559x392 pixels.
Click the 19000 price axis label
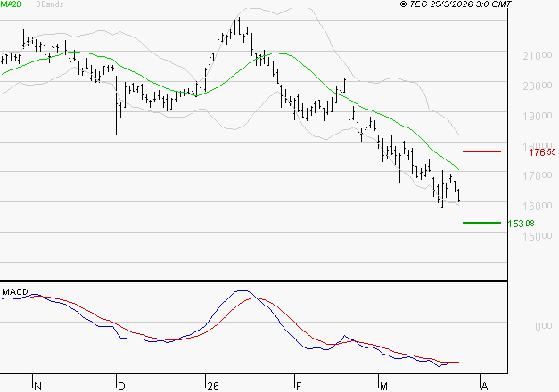pyautogui.click(x=538, y=116)
